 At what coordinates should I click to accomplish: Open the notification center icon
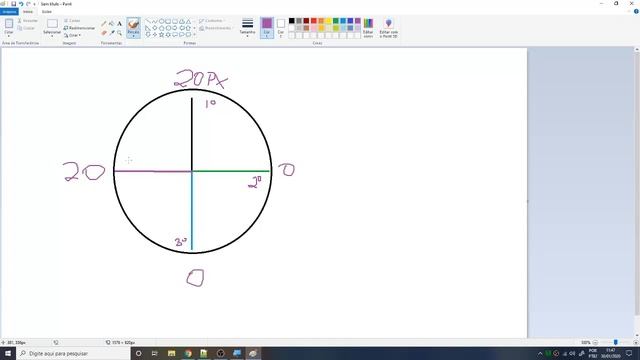(x=629, y=353)
